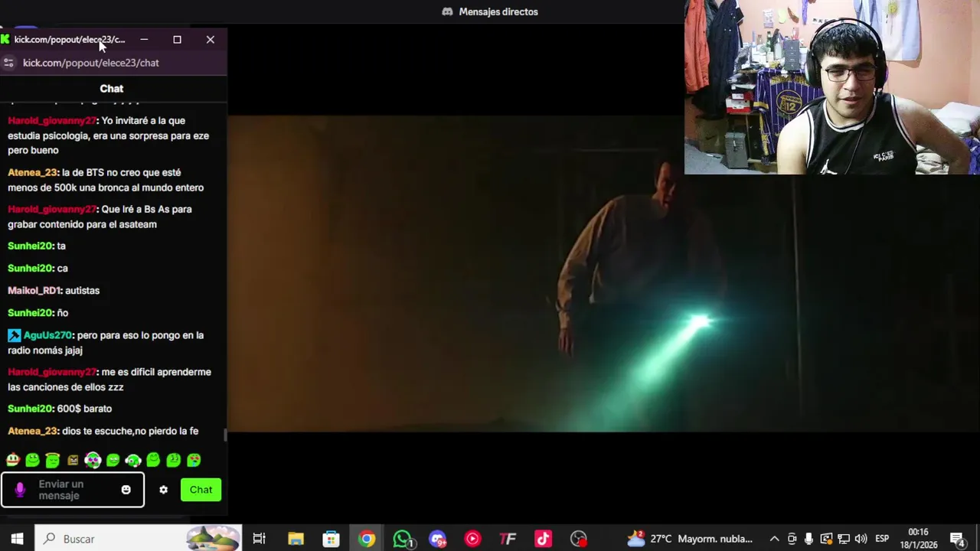Click 'Mensajes directos' Discord header
980x551 pixels.
(x=490, y=11)
